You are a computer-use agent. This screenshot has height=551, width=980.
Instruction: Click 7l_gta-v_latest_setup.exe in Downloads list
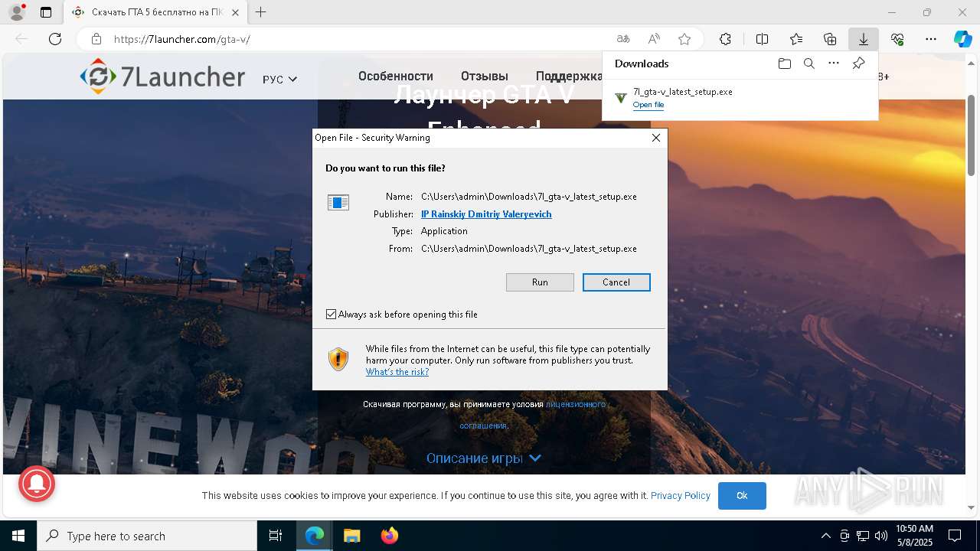(683, 92)
